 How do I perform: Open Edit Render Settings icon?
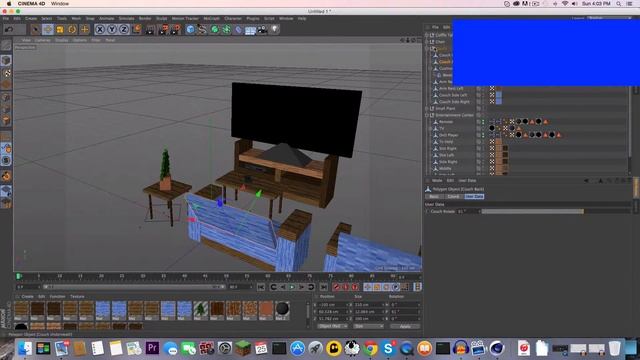(x=176, y=29)
